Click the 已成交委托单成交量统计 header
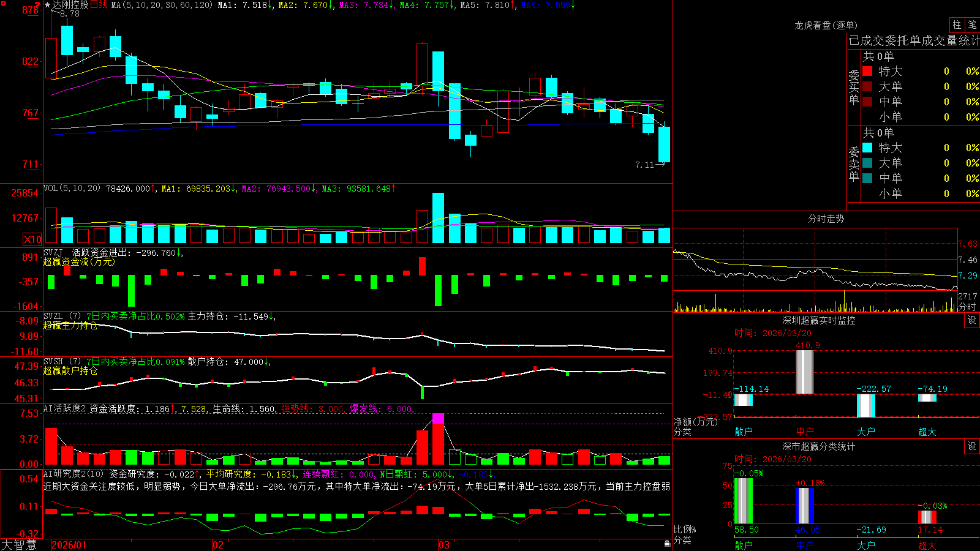The image size is (980, 551). [x=914, y=40]
